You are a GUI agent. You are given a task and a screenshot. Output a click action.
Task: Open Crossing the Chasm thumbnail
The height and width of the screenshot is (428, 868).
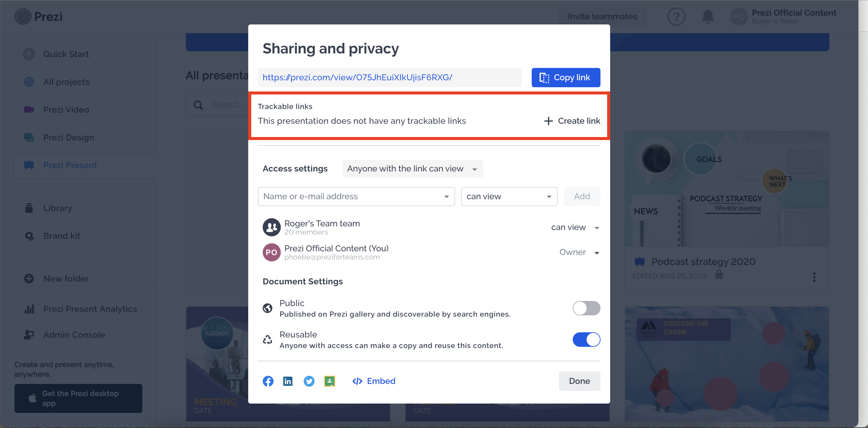[x=727, y=364]
